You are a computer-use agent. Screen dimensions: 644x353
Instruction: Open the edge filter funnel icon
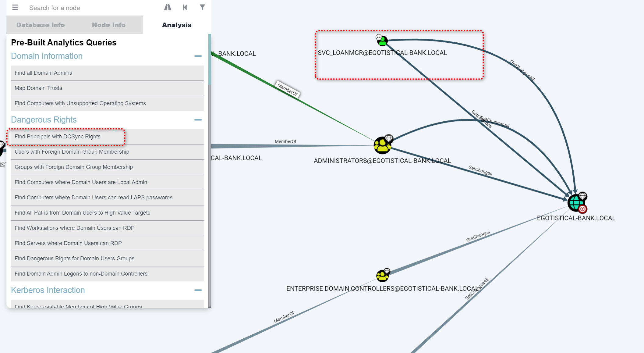(x=202, y=7)
